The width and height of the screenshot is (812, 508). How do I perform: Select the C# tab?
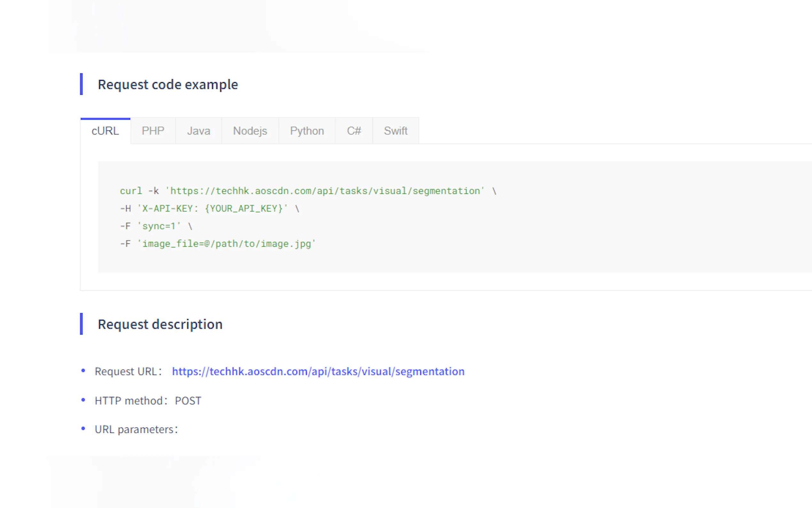[x=354, y=131]
